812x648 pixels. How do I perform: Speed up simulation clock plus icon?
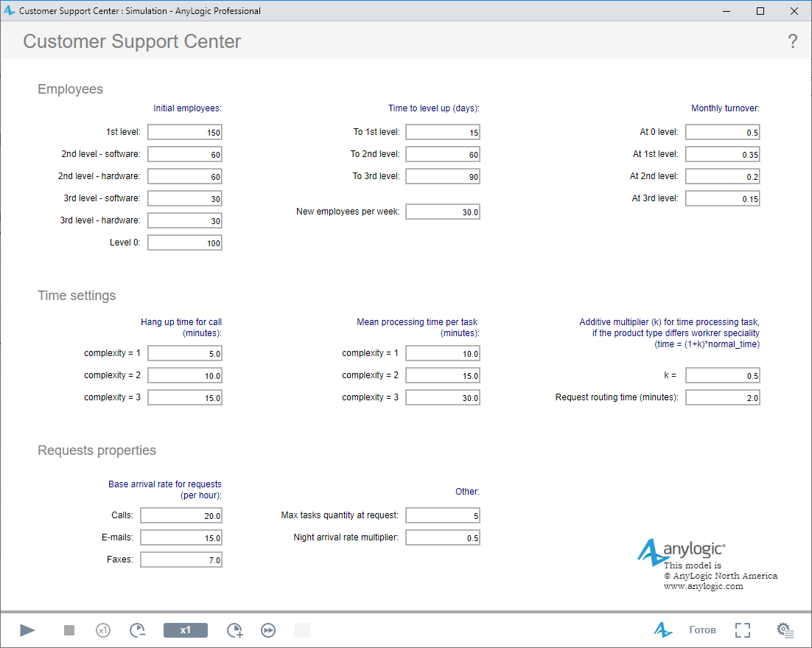pyautogui.click(x=234, y=630)
